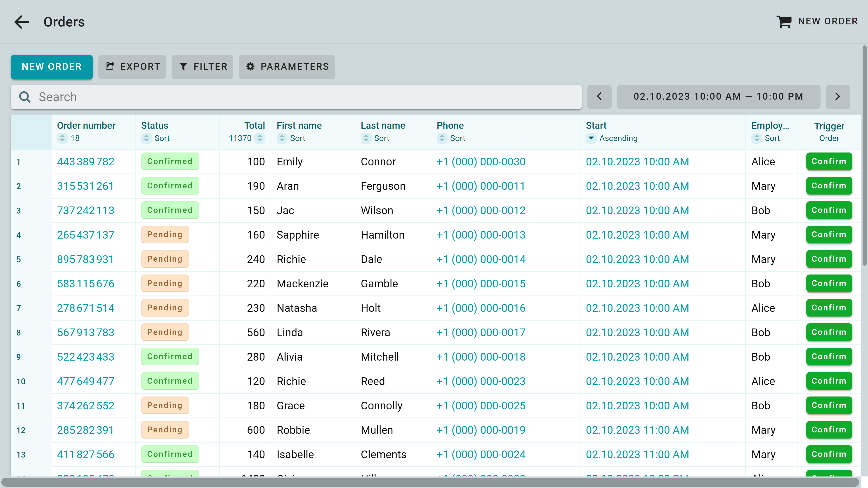Open PARAMETERS settings

(x=287, y=67)
